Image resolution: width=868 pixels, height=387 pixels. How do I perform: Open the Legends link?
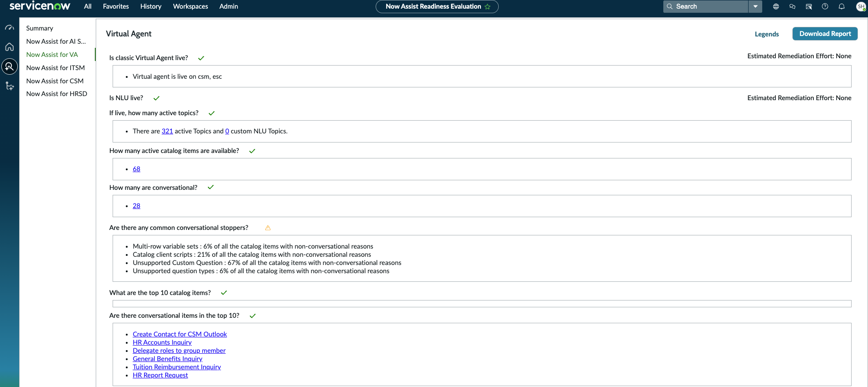coord(767,34)
